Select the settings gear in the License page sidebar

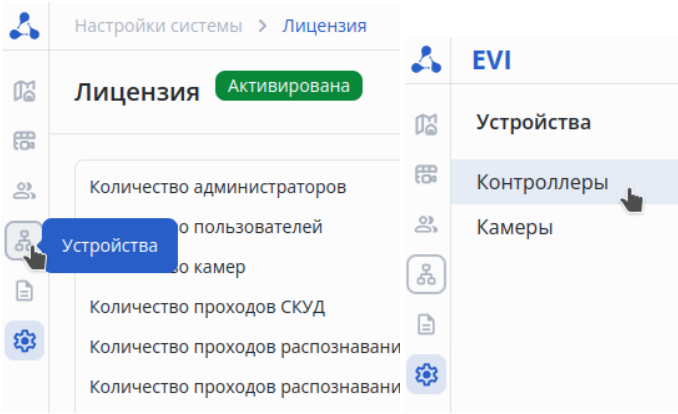(24, 341)
